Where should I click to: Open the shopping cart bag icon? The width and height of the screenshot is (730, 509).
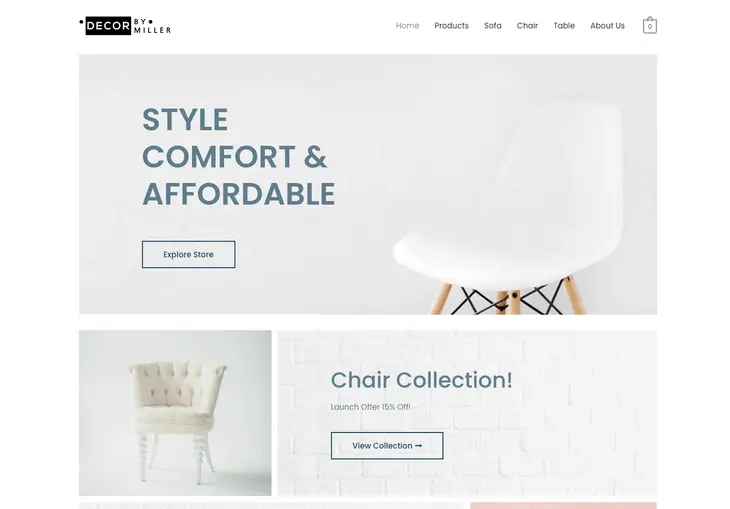click(x=649, y=25)
